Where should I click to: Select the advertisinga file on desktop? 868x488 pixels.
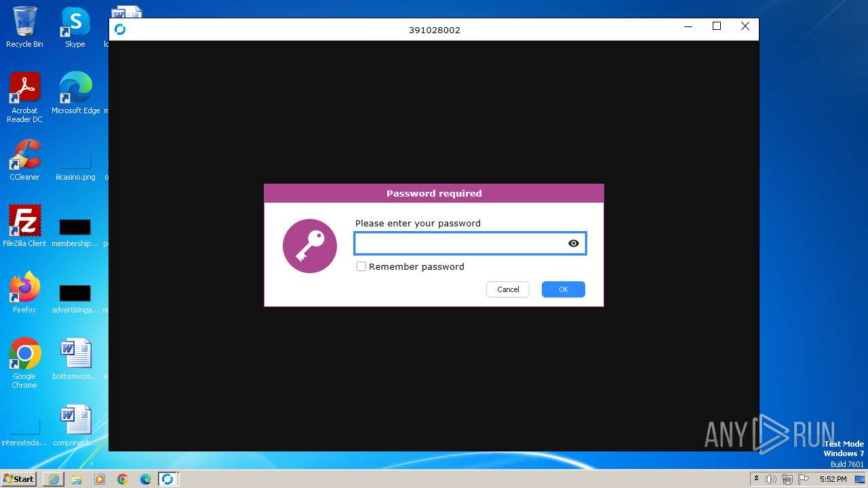tap(75, 298)
